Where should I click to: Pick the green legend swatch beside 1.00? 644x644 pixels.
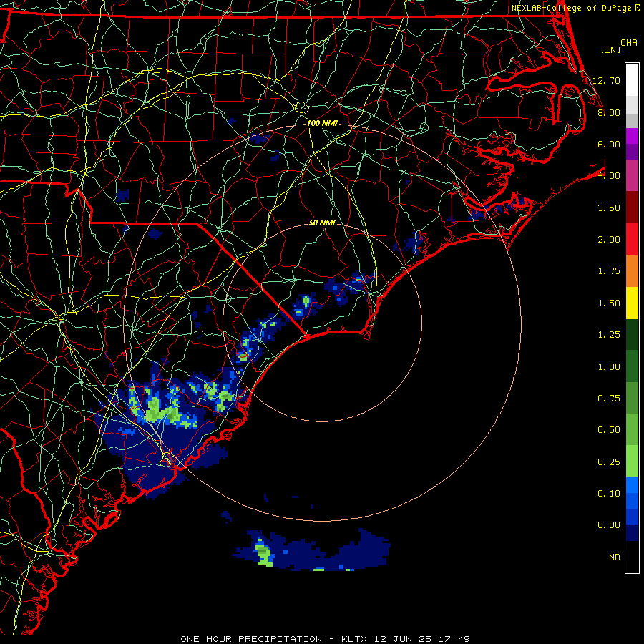(x=632, y=367)
